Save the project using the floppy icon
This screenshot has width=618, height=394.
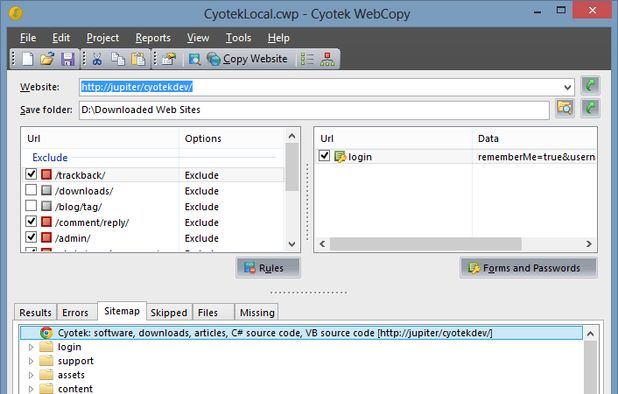coord(67,59)
